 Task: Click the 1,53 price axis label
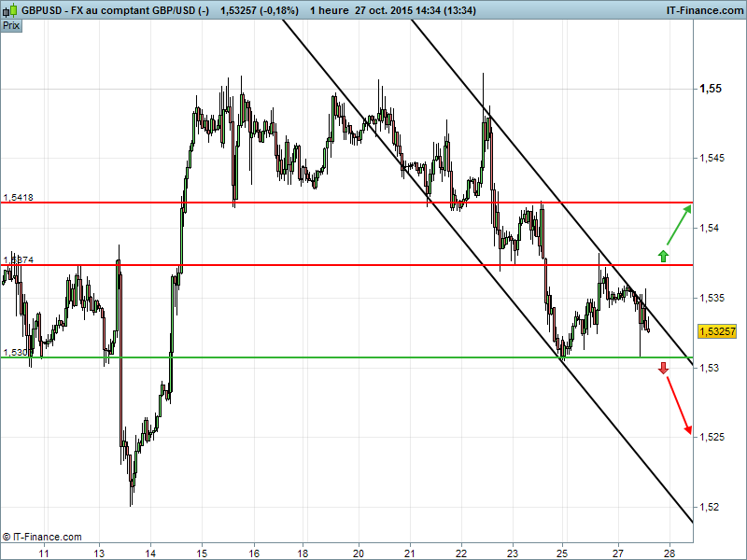point(709,368)
